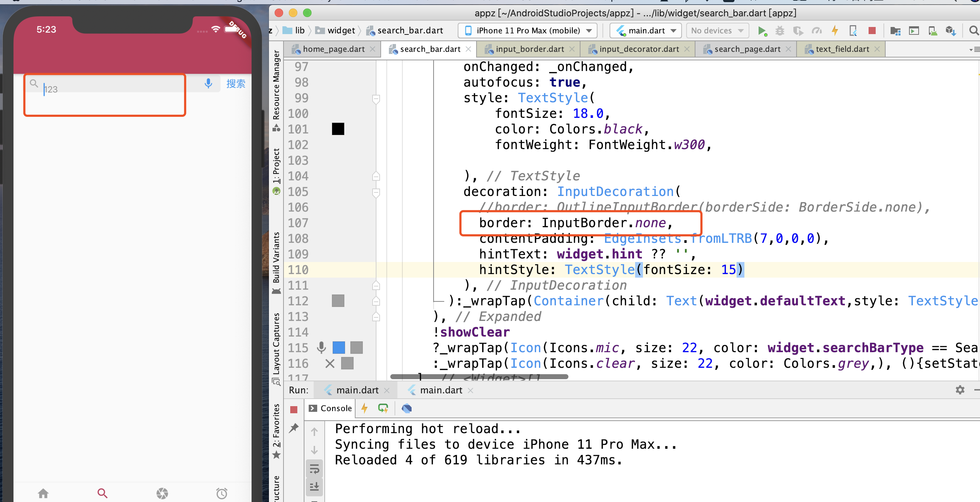Click Hot Restart icon in console toolbar
This screenshot has width=980, height=502.
coord(383,408)
